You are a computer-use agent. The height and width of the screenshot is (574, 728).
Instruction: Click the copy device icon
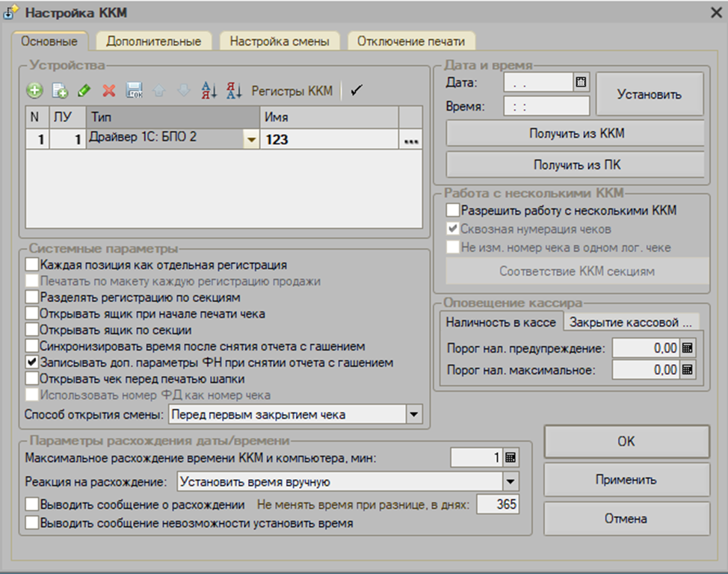click(59, 90)
